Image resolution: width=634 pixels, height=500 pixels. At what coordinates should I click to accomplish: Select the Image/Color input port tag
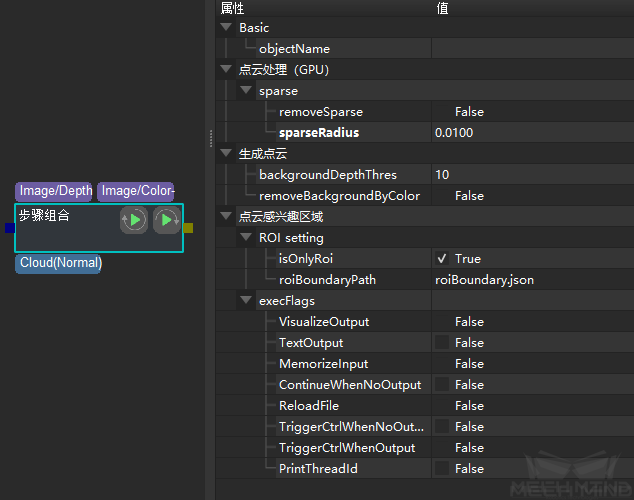pos(137,191)
